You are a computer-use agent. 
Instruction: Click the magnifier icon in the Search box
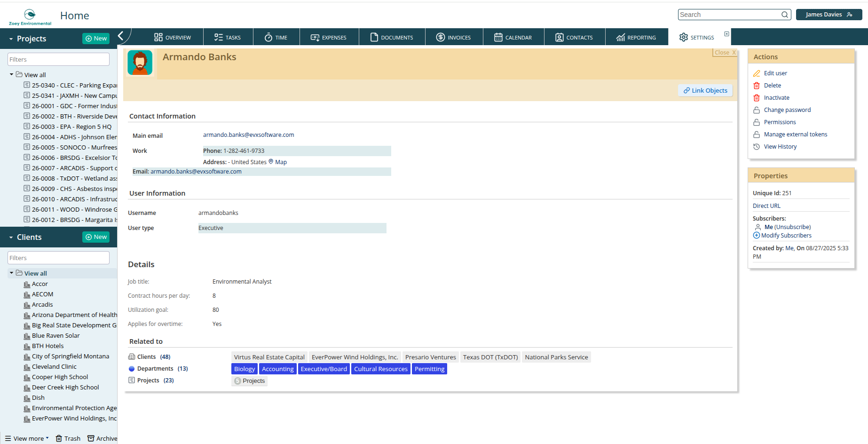tap(785, 15)
